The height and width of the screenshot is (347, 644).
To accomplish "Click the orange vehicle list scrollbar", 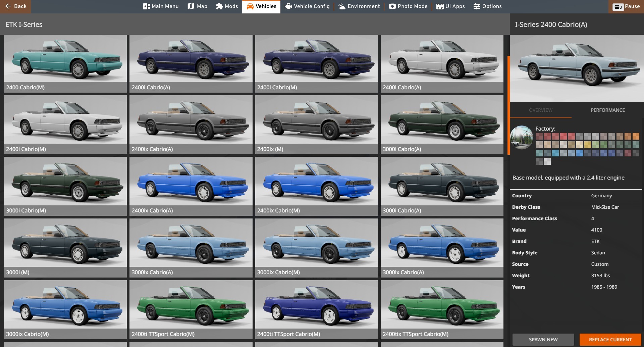I will pos(508,105).
